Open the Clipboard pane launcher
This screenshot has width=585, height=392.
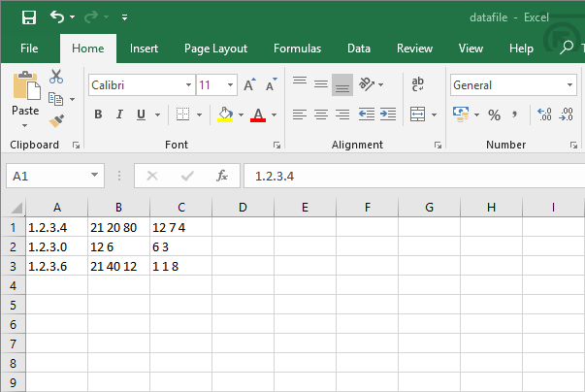(x=76, y=146)
